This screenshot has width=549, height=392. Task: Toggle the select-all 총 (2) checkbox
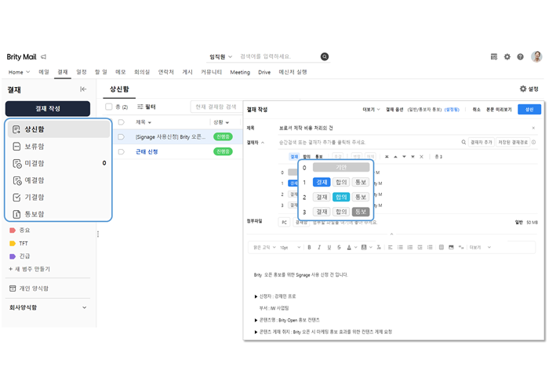109,107
